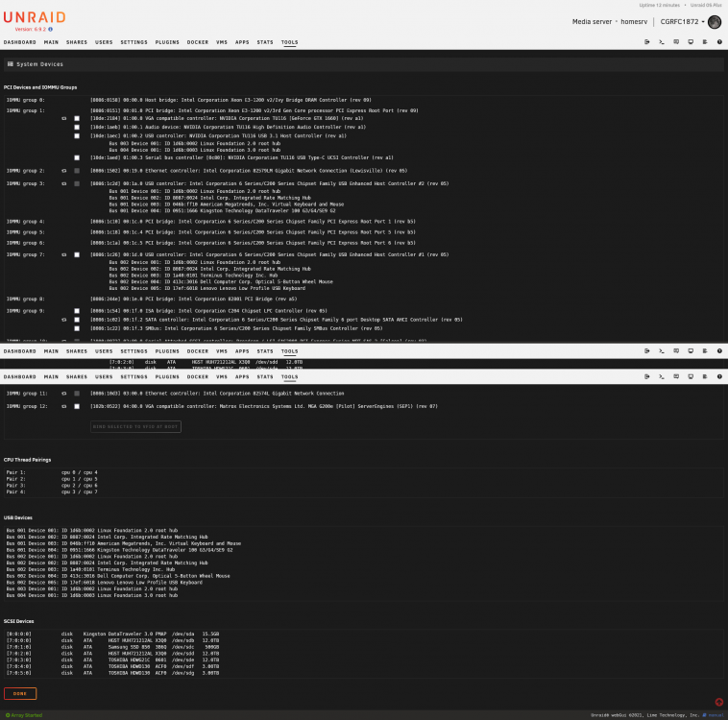Click the user avatar picture
Image resolution: width=728 pixels, height=720 pixels.
(x=715, y=21)
